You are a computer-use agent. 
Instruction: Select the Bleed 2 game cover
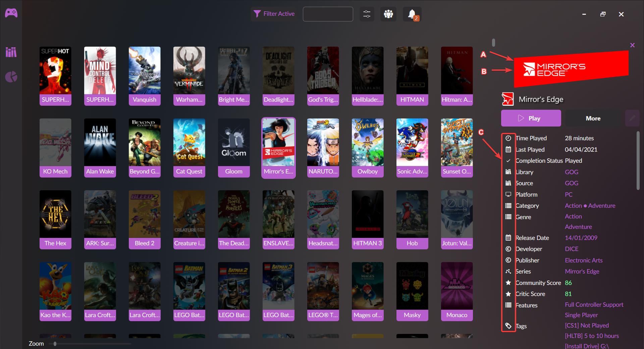[145, 220]
